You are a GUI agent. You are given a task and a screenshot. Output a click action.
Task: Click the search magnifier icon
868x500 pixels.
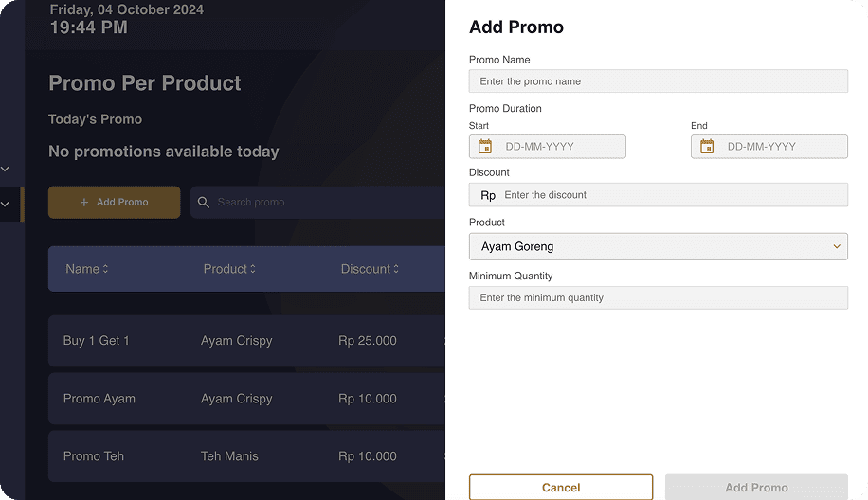pos(204,202)
